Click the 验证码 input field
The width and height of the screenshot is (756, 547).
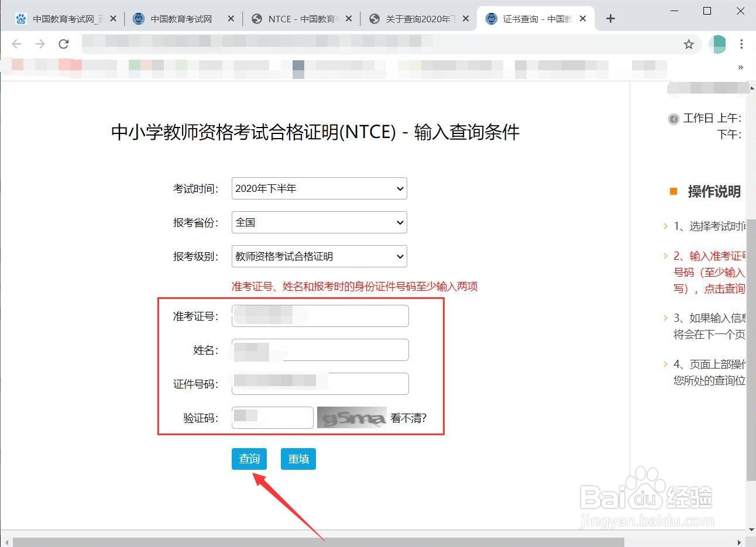tap(272, 417)
